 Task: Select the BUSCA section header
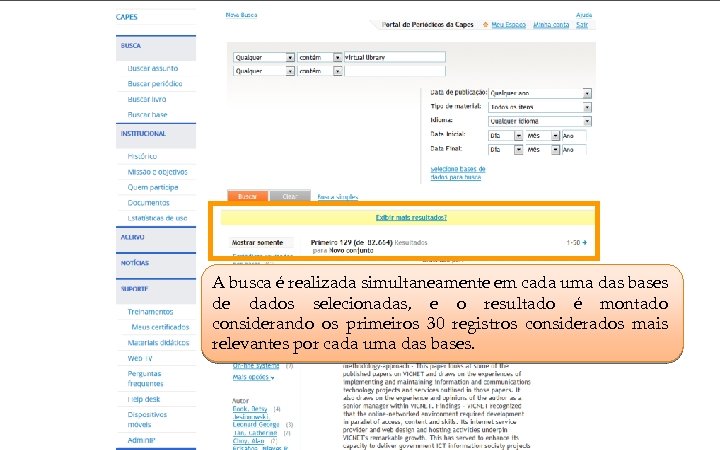pos(156,46)
